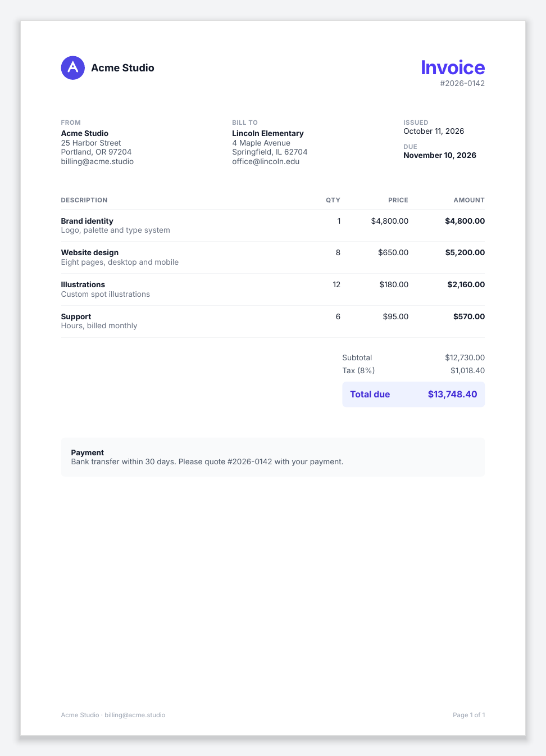The width and height of the screenshot is (546, 756).
Task: Click Hours, billed monthly text
Action: point(99,325)
